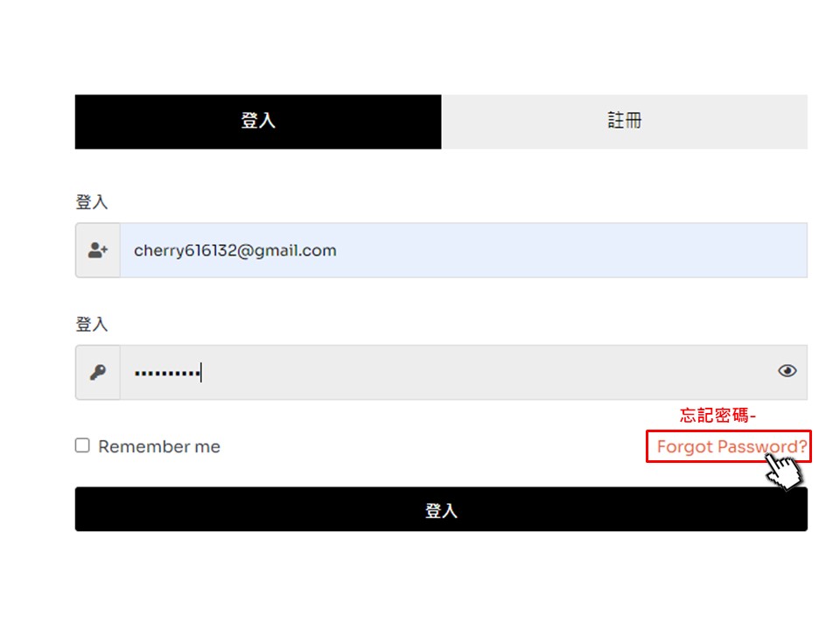Click the user-plus icon beside the email field

click(97, 250)
